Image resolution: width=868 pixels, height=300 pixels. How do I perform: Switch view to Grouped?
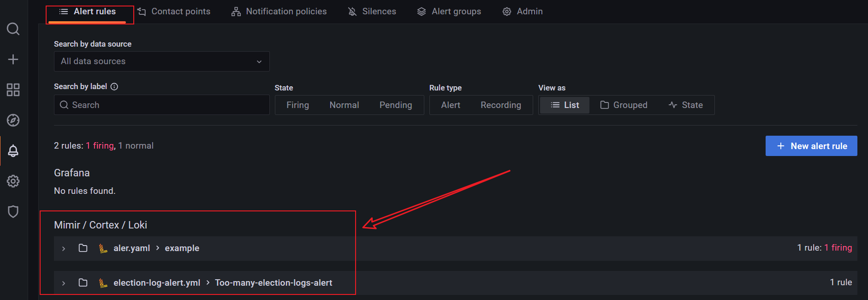tap(624, 105)
